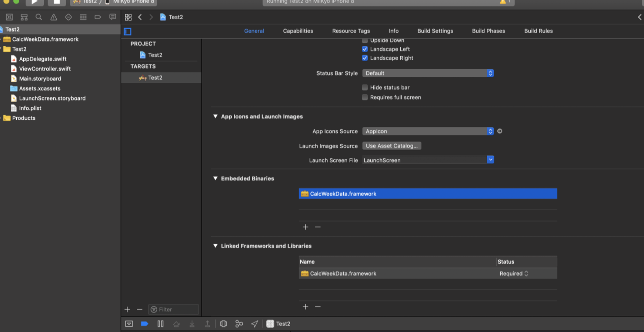Switch to the Build Settings tab
This screenshot has height=332, width=644.
[x=435, y=31]
